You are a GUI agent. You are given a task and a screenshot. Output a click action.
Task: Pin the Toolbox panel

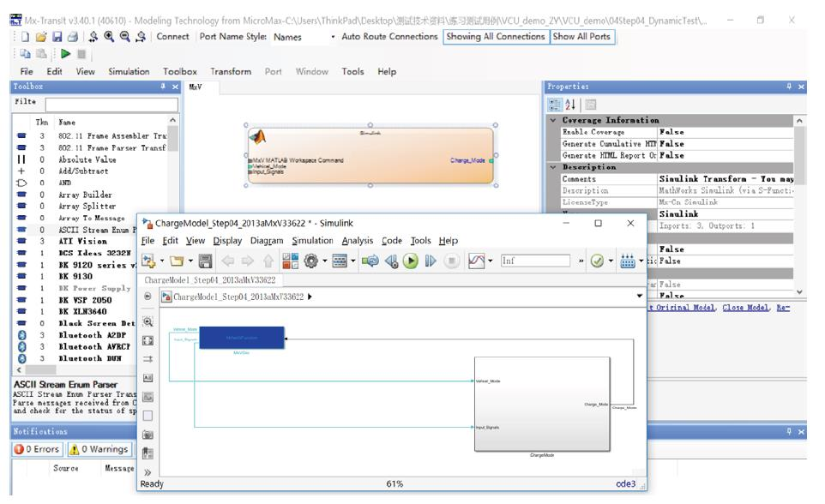point(163,87)
